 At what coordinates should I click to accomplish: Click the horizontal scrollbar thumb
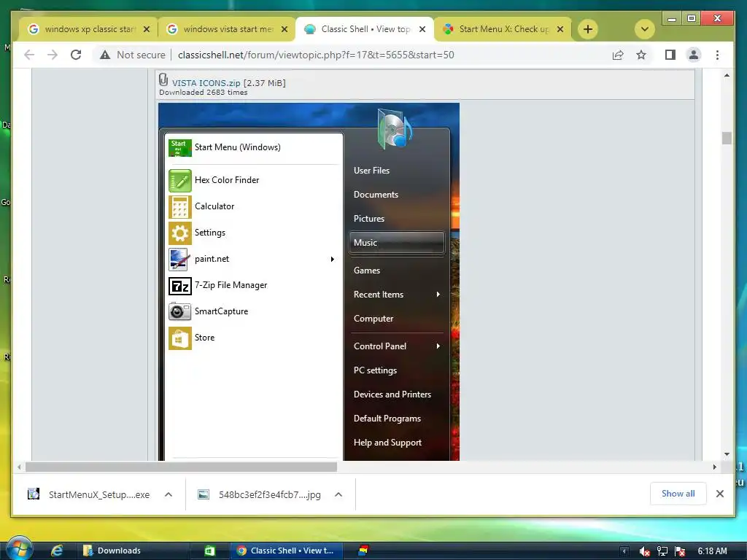click(x=181, y=467)
